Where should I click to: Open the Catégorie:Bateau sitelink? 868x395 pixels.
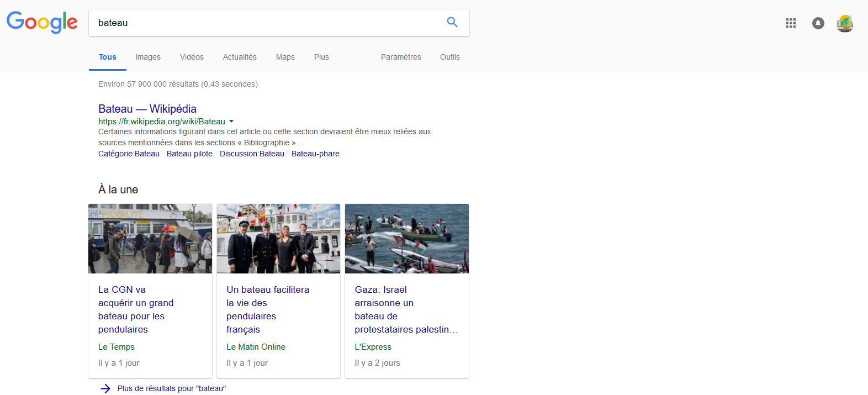click(129, 154)
